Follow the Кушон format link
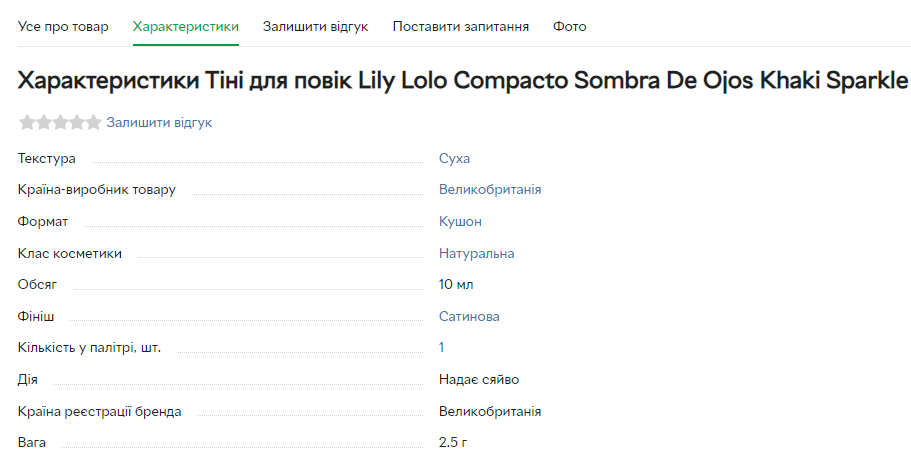Viewport: 911px width, 461px height. (460, 221)
